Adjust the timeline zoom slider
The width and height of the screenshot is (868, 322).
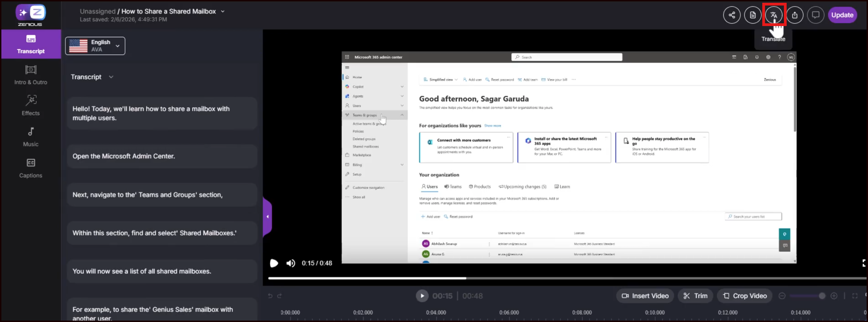tap(821, 296)
